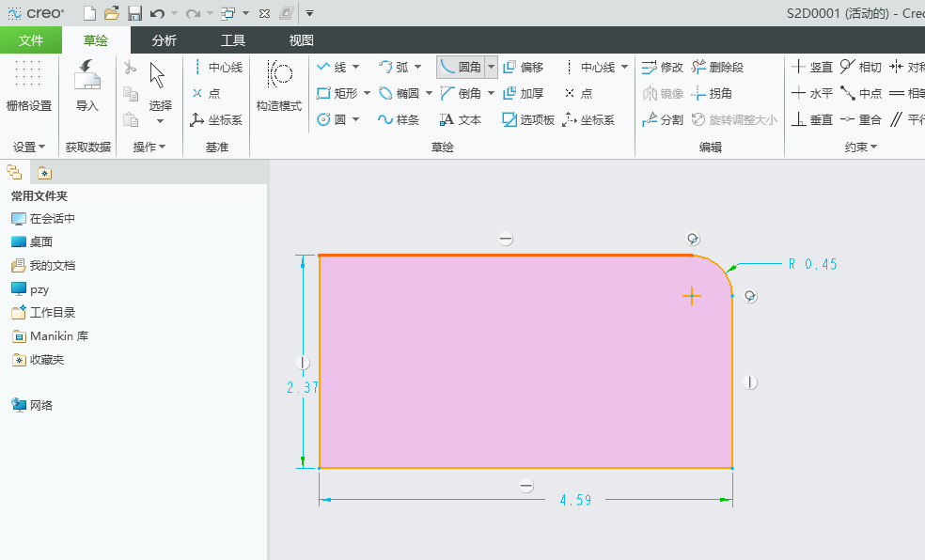Apply Coincident (重合) constraint
925x560 pixels.
coord(861,119)
